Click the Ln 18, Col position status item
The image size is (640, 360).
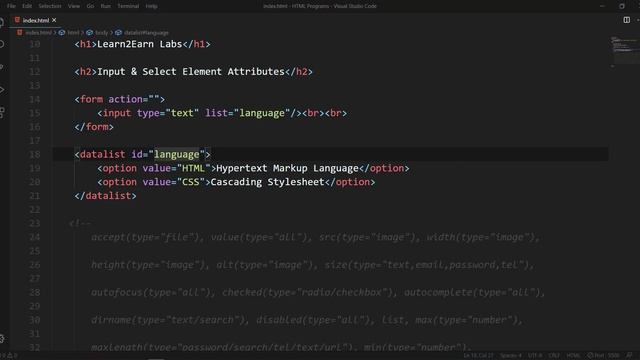pos(478,356)
